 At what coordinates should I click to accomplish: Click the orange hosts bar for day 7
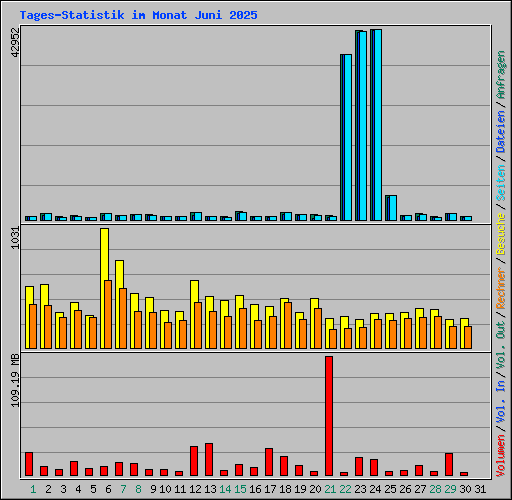coord(123,318)
